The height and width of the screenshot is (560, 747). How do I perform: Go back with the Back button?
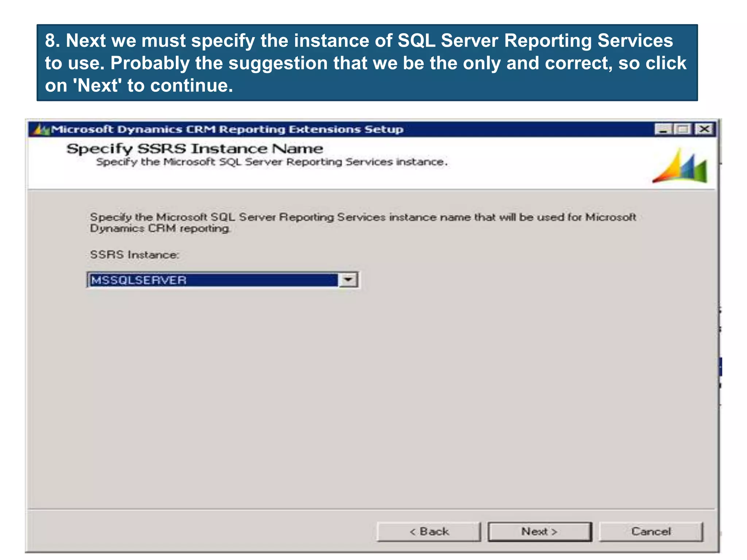tap(429, 532)
